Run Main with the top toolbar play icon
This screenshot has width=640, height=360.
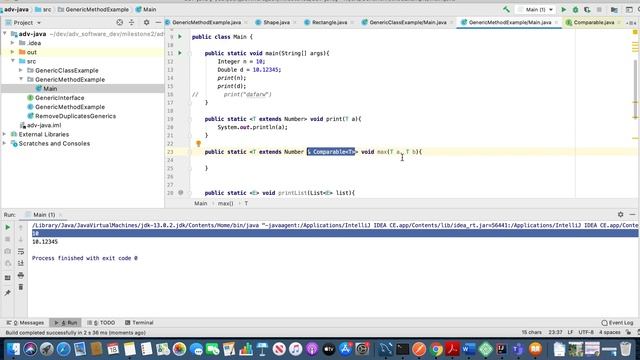pos(564,9)
